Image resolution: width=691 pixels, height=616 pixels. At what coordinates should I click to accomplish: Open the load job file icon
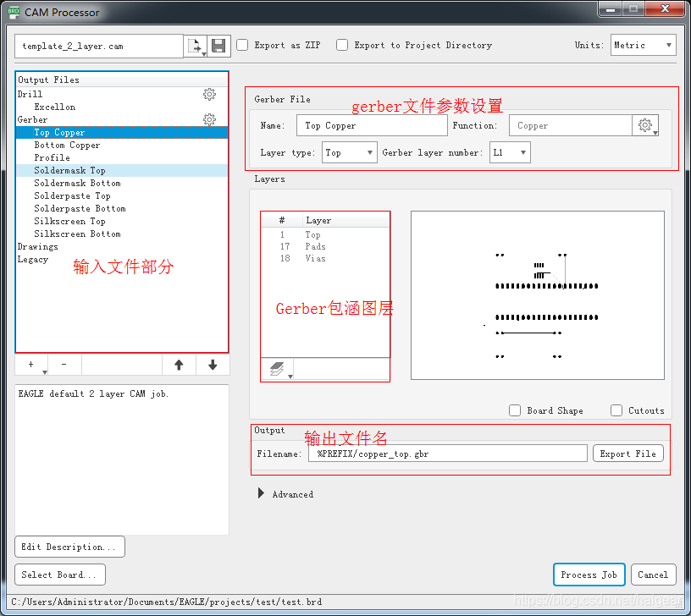coord(195,46)
